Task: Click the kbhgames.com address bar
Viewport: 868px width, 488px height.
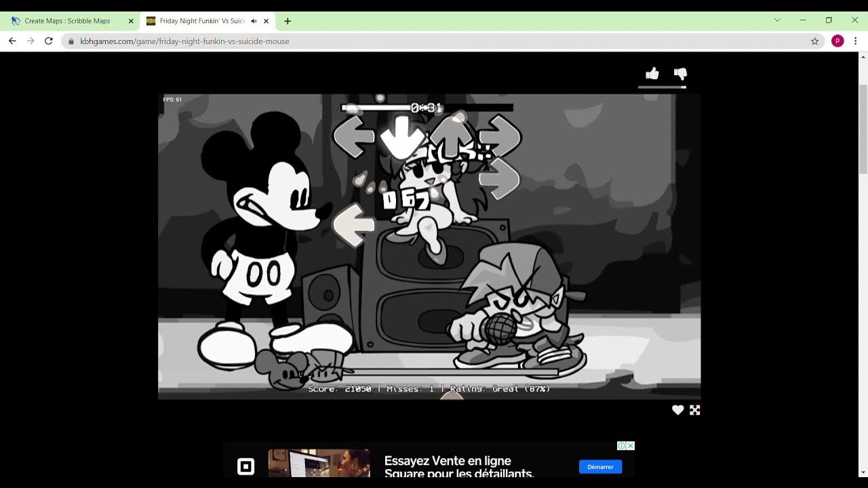Action: 444,41
